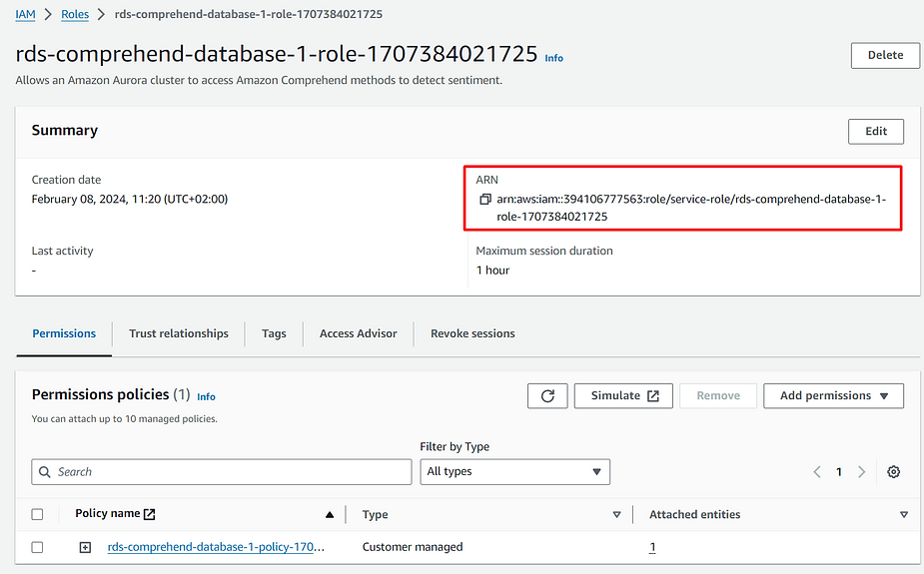Open the Revoke sessions tab
This screenshot has height=574, width=924.
[x=472, y=333]
